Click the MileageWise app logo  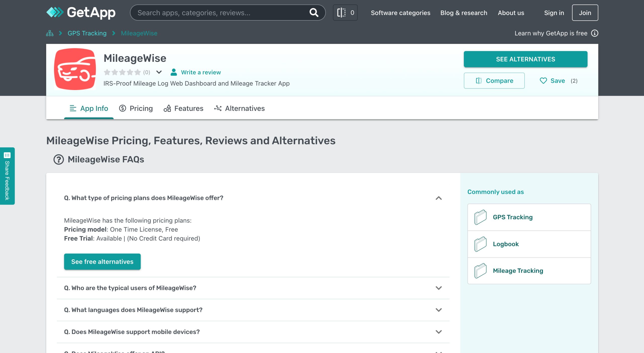(75, 69)
